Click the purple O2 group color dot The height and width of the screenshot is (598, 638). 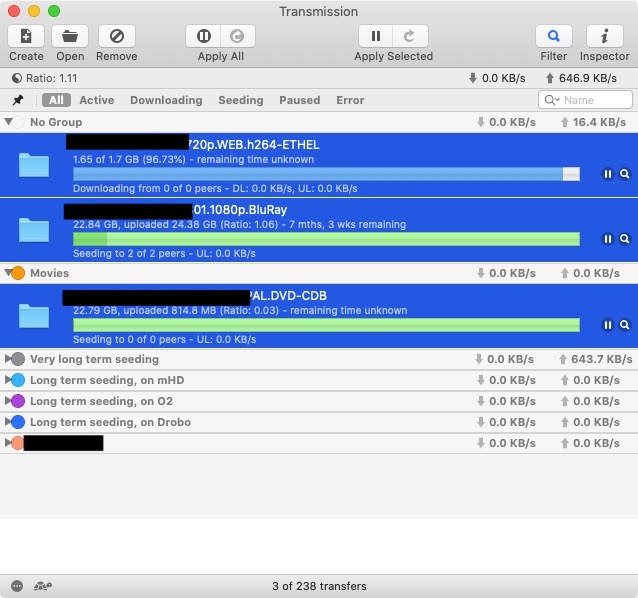[x=18, y=401]
